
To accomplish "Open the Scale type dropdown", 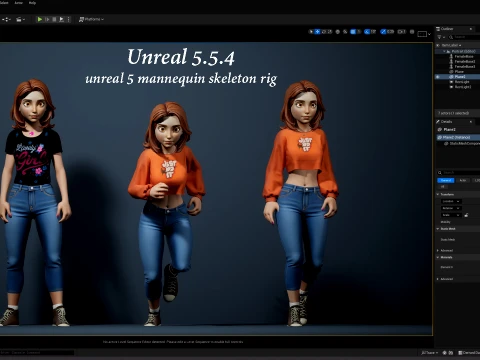I will [450, 215].
